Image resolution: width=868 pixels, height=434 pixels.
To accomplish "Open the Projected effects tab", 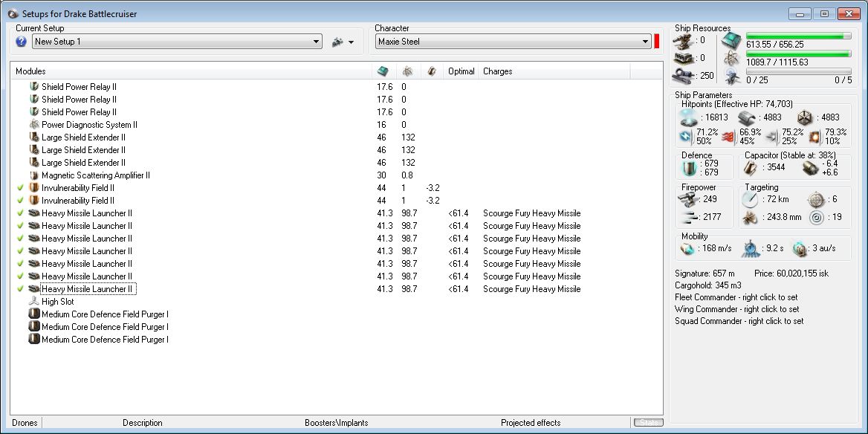I will point(531,423).
